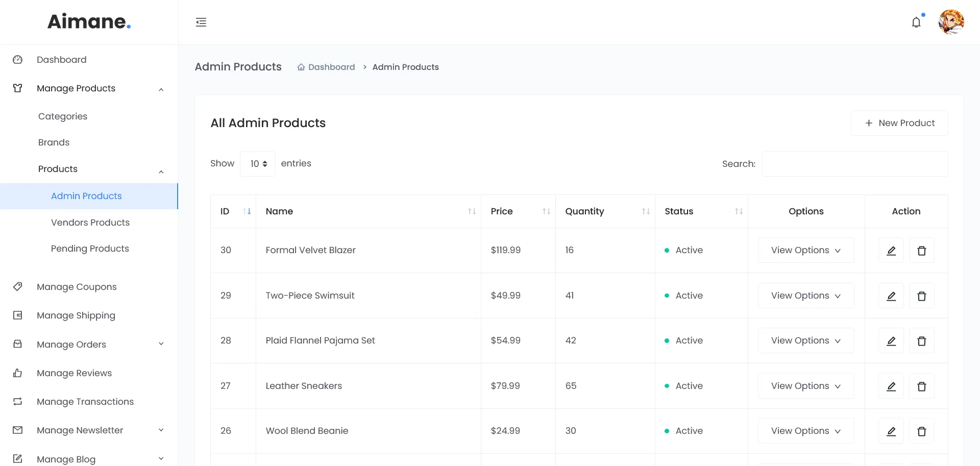Delete the Leather Sneakers product
Image resolution: width=980 pixels, height=466 pixels.
coord(922,386)
